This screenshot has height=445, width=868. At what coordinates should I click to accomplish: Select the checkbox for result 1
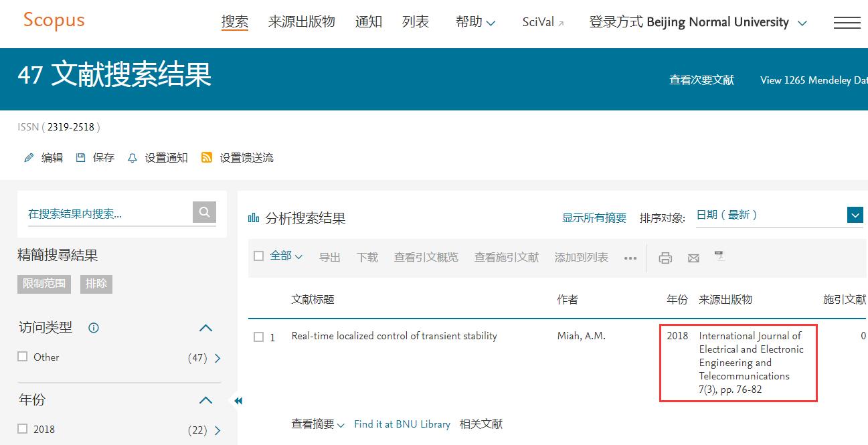tap(258, 337)
